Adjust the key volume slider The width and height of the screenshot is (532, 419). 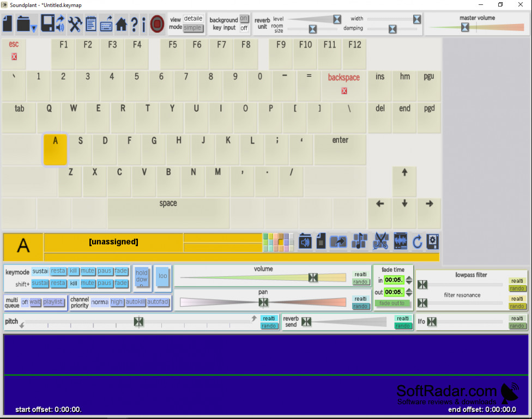(313, 277)
